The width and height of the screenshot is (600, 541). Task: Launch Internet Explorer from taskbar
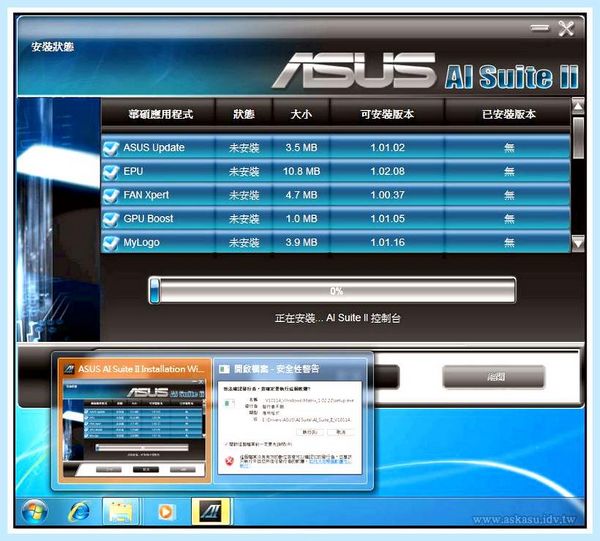click(x=79, y=512)
